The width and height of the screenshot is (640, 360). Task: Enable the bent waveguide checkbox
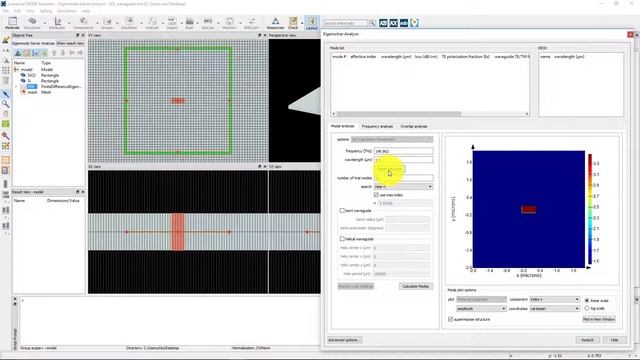pyautogui.click(x=342, y=211)
